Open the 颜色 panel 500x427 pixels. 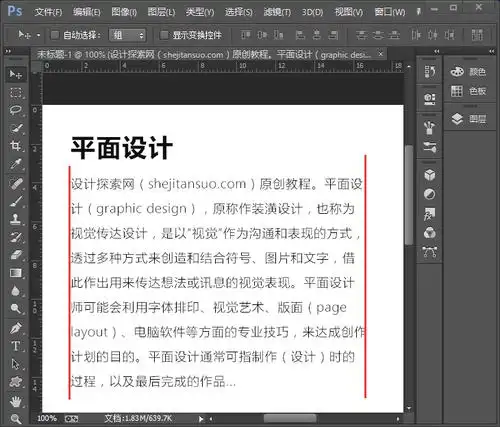[469, 72]
